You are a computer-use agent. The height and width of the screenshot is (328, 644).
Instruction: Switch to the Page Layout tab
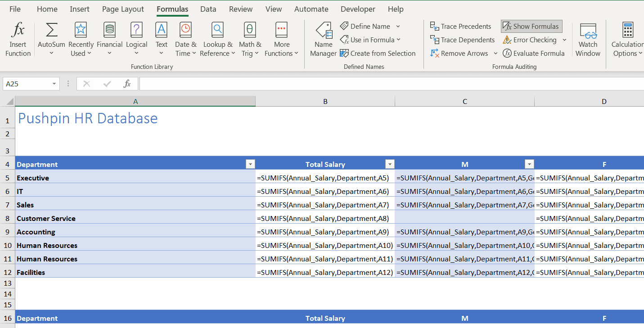pyautogui.click(x=123, y=9)
